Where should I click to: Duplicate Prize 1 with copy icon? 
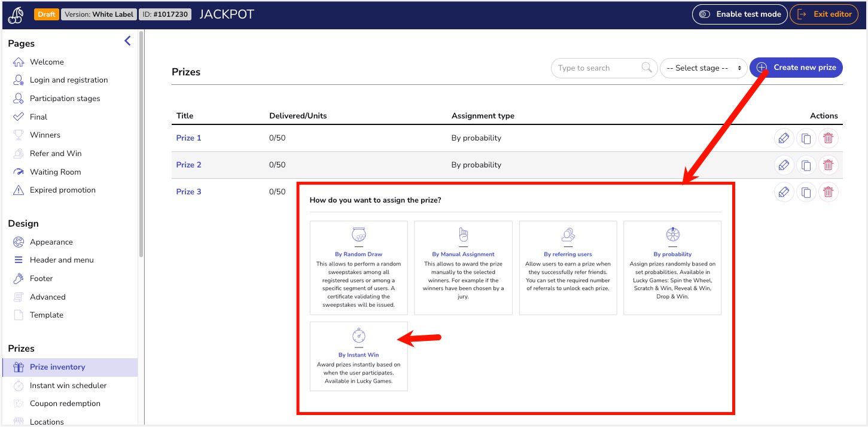click(x=806, y=138)
